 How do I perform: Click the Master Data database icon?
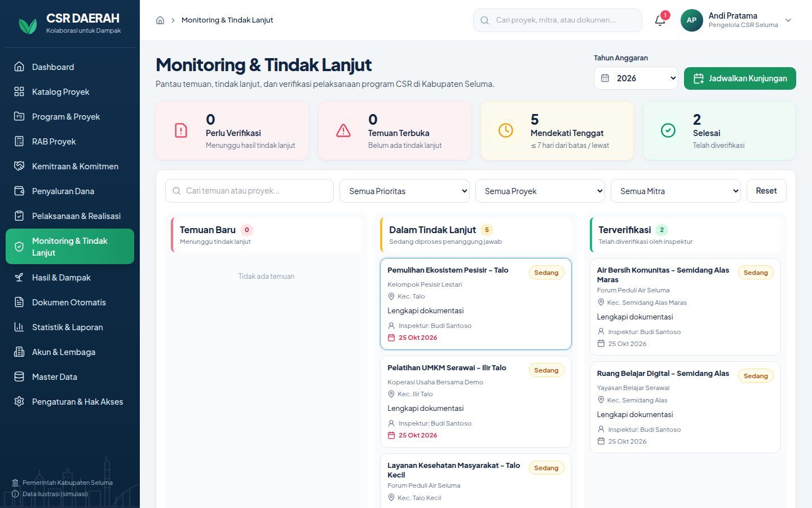[19, 376]
